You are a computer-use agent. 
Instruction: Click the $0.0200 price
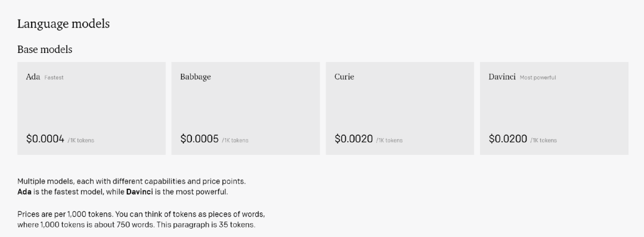coord(508,139)
